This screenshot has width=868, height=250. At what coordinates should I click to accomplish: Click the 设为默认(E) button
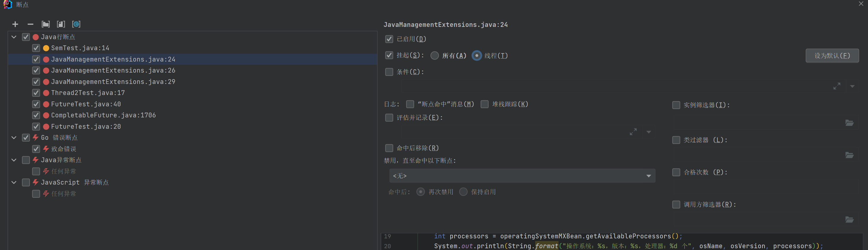[x=832, y=56]
